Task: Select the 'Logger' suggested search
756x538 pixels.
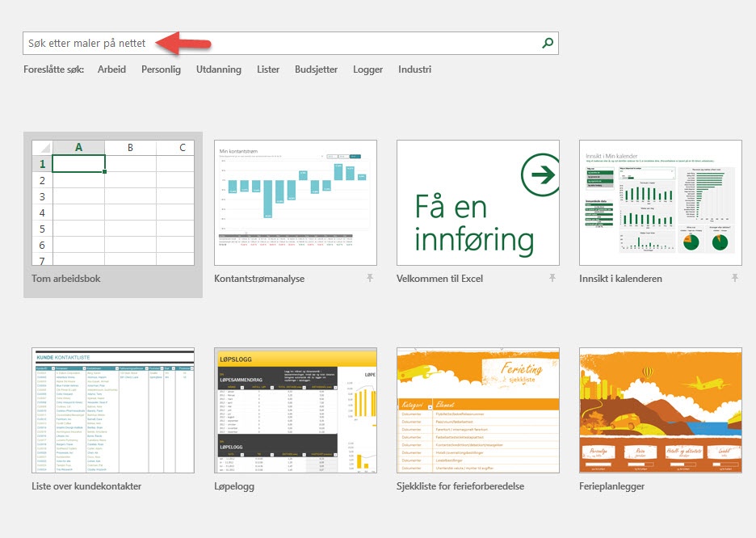Action: 367,69
